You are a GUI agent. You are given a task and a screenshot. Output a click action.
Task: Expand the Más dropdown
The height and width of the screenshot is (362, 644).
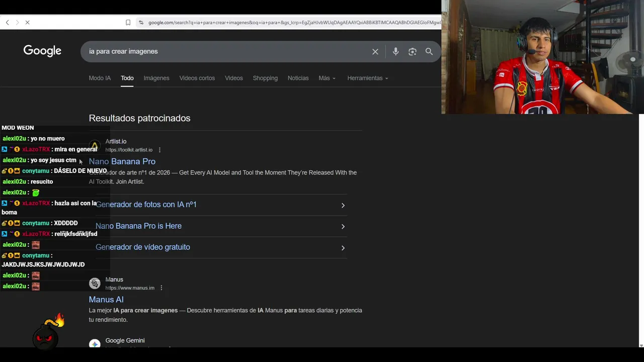point(327,78)
